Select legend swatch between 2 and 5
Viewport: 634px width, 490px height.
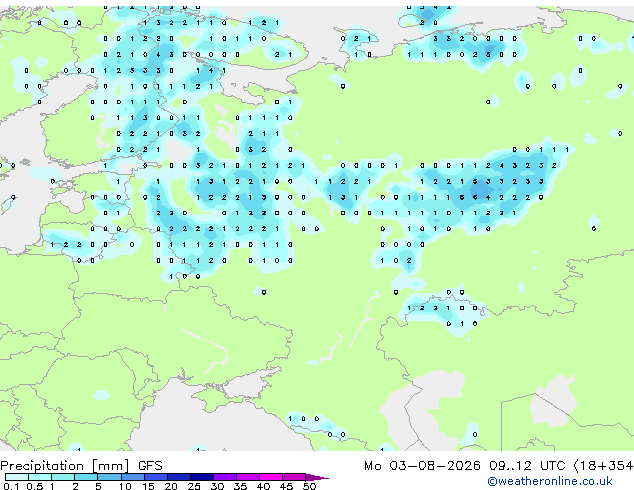coord(86,477)
